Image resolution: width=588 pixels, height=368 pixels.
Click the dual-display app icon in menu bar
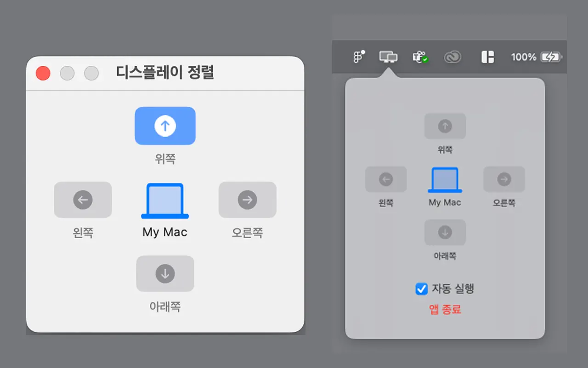388,57
